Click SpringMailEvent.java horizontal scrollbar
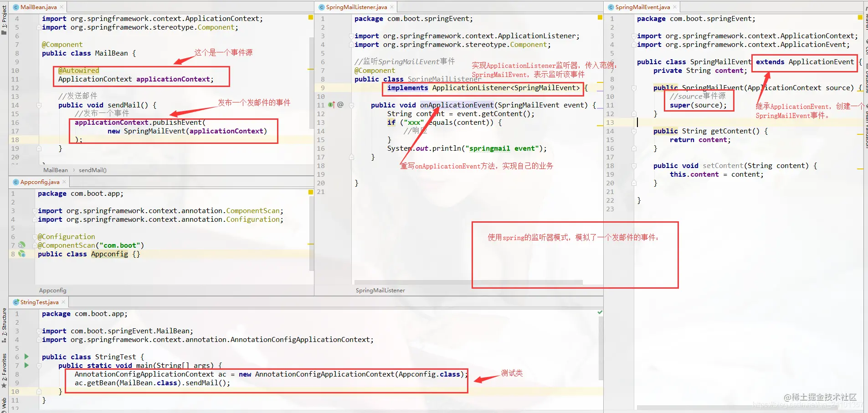 [x=737, y=408]
